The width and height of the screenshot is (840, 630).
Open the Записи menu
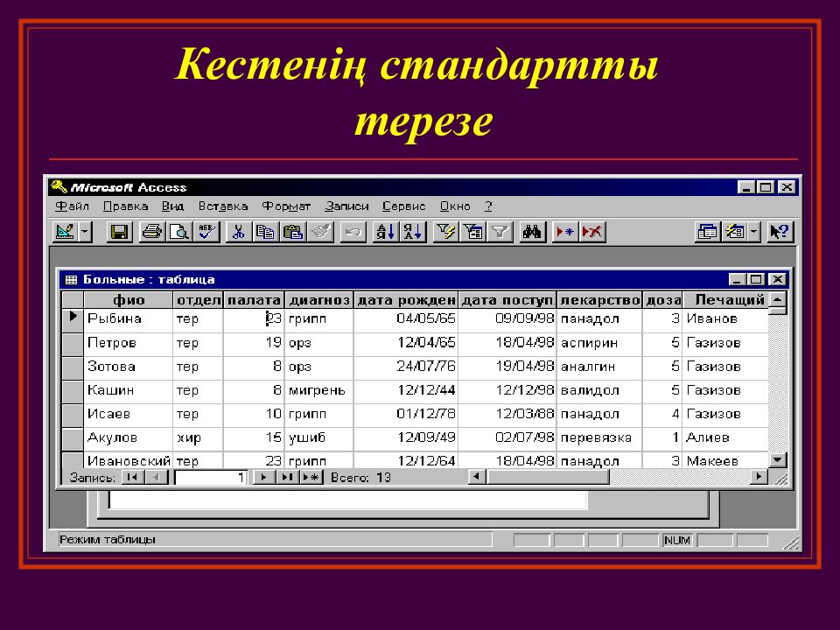tap(346, 206)
